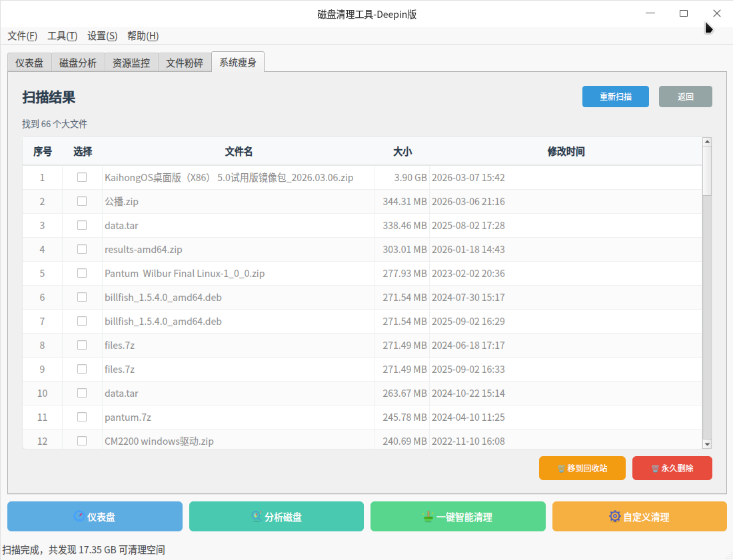733x560 pixels.
Task: Expand the 工具(T) menu
Action: coord(62,36)
